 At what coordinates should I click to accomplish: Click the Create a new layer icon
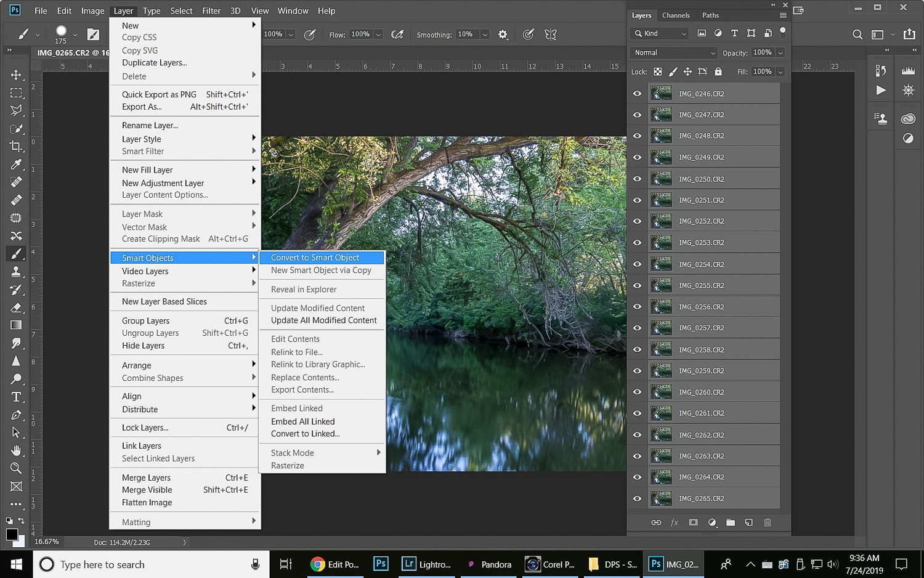[x=749, y=522]
